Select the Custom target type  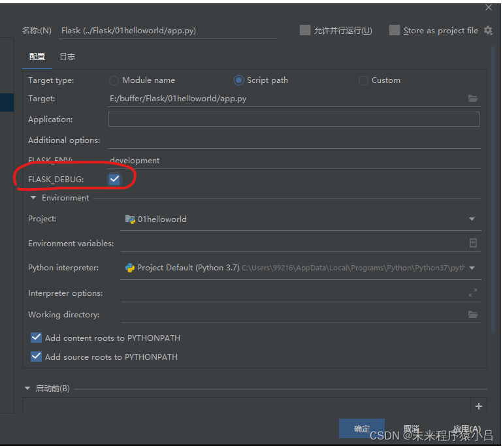coord(363,80)
